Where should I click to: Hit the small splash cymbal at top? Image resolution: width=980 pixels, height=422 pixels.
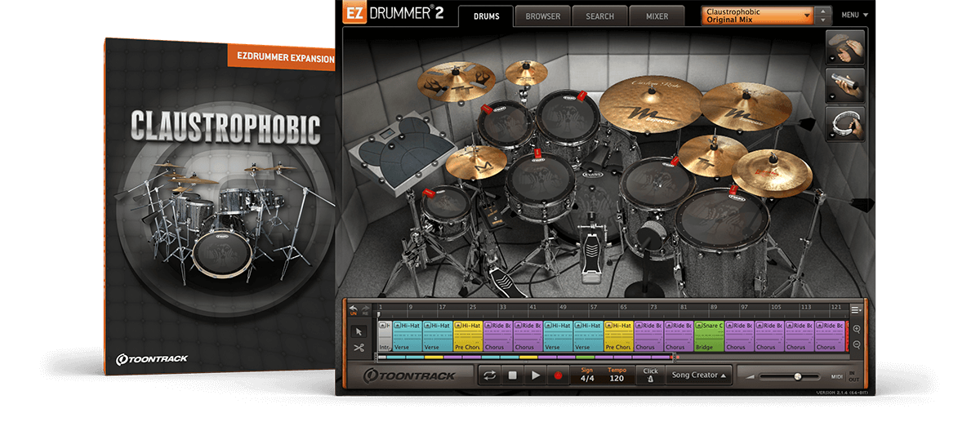pos(525,74)
